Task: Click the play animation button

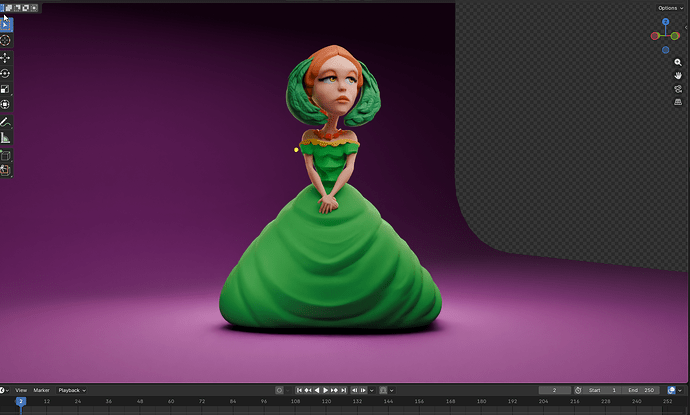Action: pyautogui.click(x=326, y=390)
